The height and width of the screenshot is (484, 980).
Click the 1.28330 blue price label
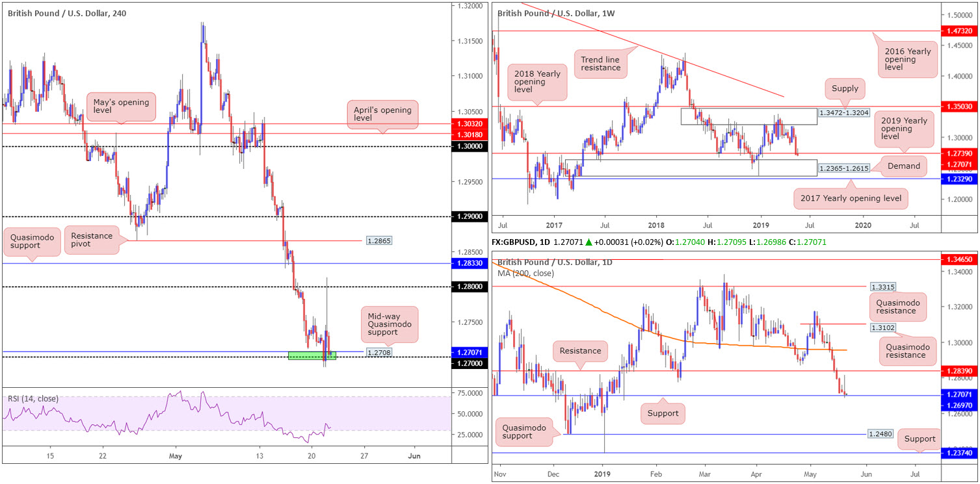[468, 264]
